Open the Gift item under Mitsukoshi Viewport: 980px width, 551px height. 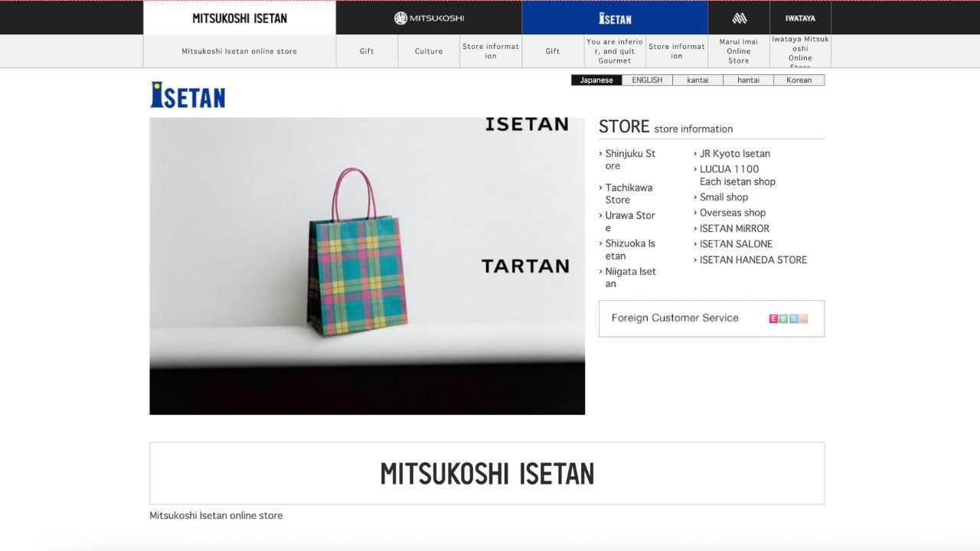(x=367, y=51)
